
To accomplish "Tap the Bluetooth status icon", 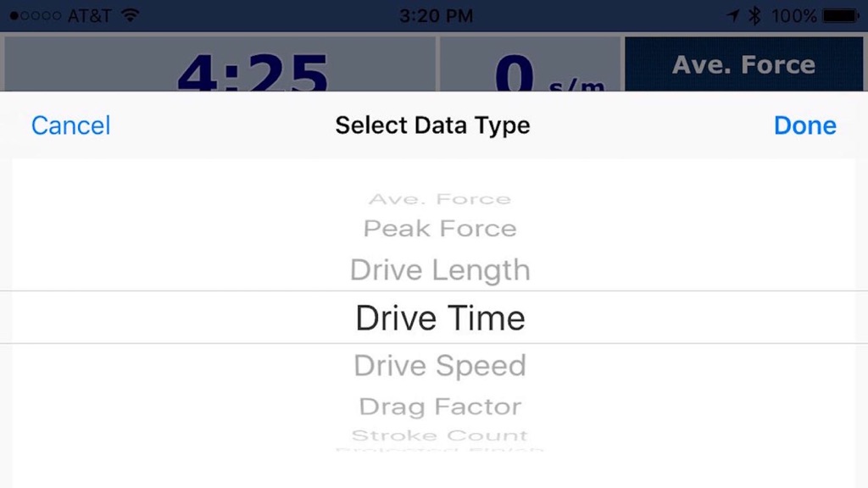I will tap(754, 15).
